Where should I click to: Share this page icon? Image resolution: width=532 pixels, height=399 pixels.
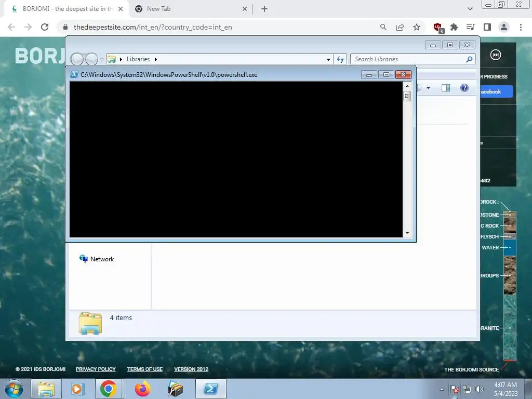(400, 27)
